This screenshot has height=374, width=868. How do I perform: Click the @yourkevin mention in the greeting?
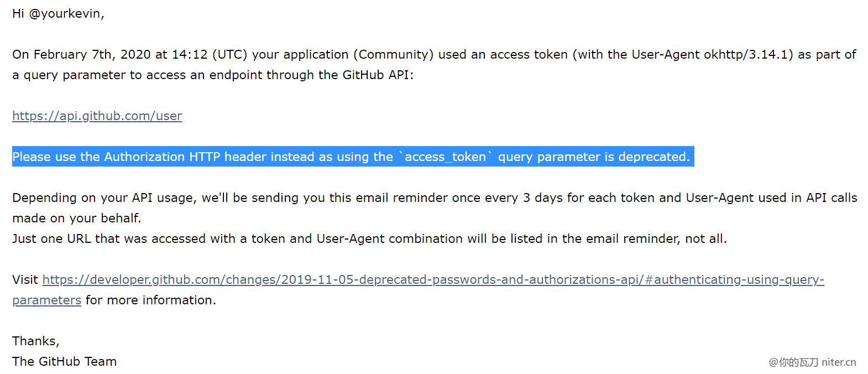(x=66, y=14)
